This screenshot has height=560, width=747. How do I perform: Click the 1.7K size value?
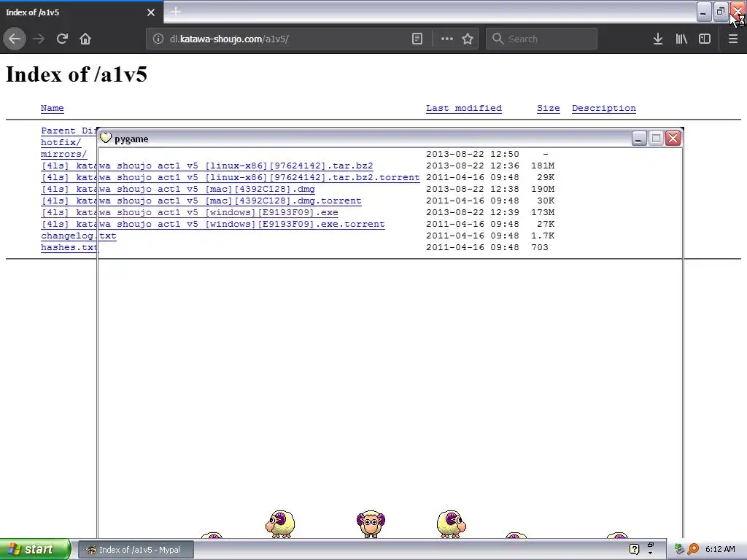(543, 236)
